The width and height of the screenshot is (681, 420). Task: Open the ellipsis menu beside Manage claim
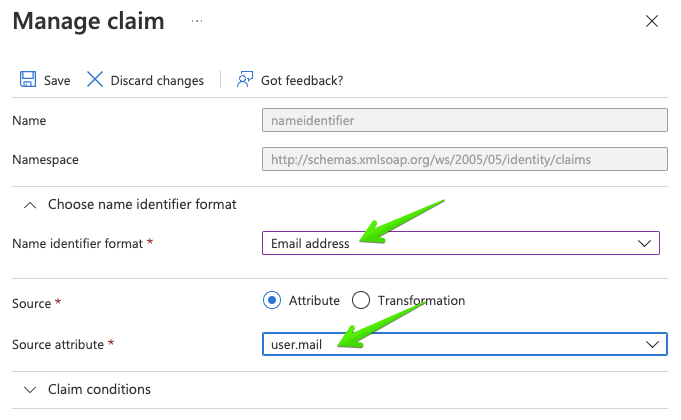pyautogui.click(x=197, y=21)
